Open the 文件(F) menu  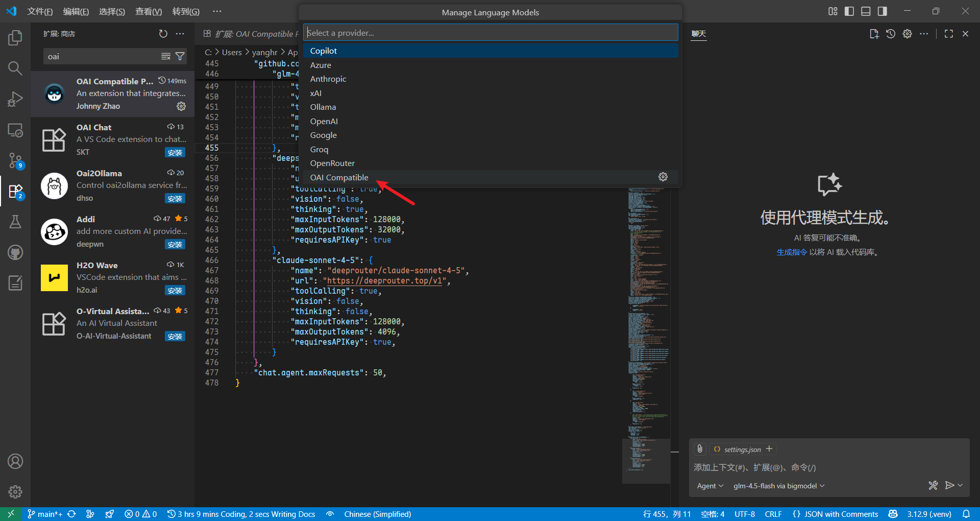point(40,11)
